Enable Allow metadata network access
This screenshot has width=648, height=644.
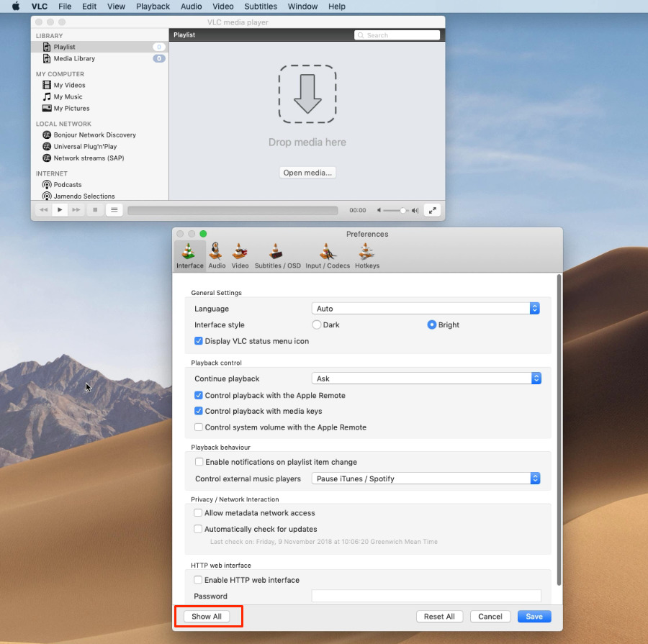coord(198,512)
